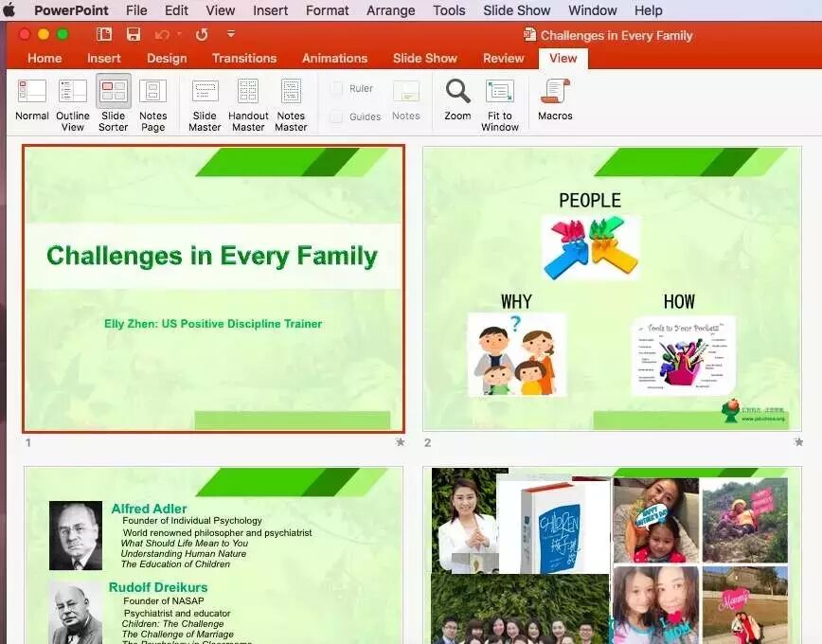Switch to the Design tab

[167, 58]
